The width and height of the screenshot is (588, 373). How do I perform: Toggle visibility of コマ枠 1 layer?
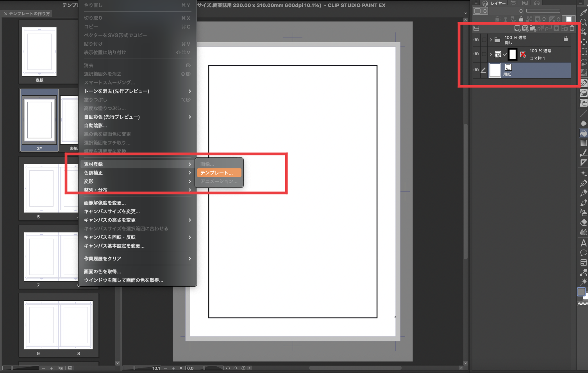click(476, 54)
